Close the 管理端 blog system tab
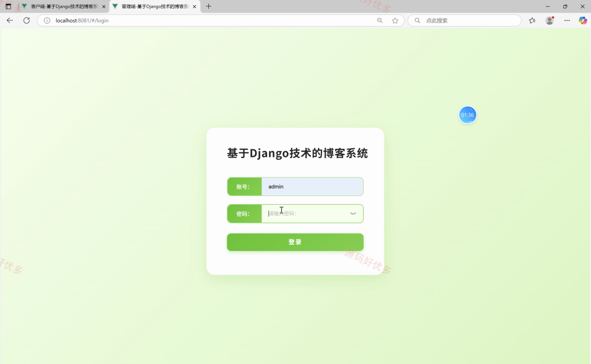The height and width of the screenshot is (364, 591). coord(194,6)
